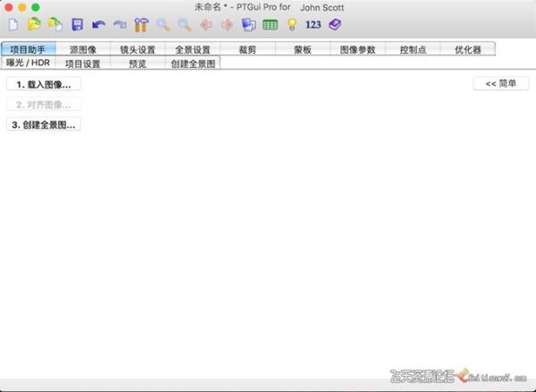Open the 优化器 tab
The height and width of the screenshot is (392, 536).
click(468, 49)
